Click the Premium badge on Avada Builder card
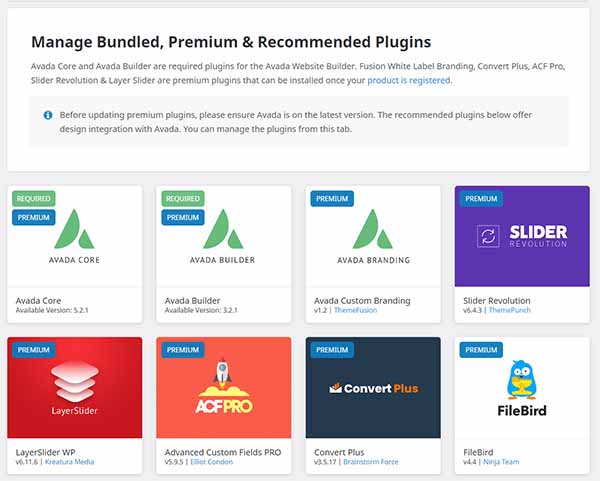This screenshot has width=600, height=481. point(183,217)
